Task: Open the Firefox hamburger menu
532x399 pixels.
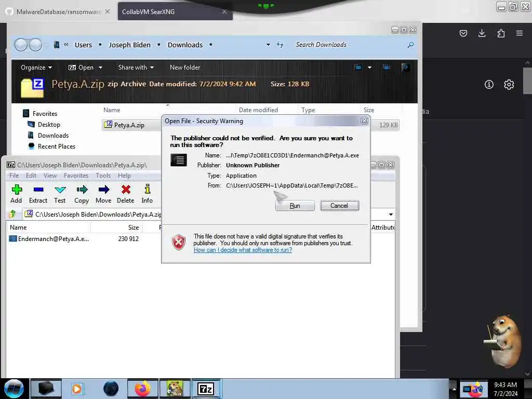Action: click(520, 33)
